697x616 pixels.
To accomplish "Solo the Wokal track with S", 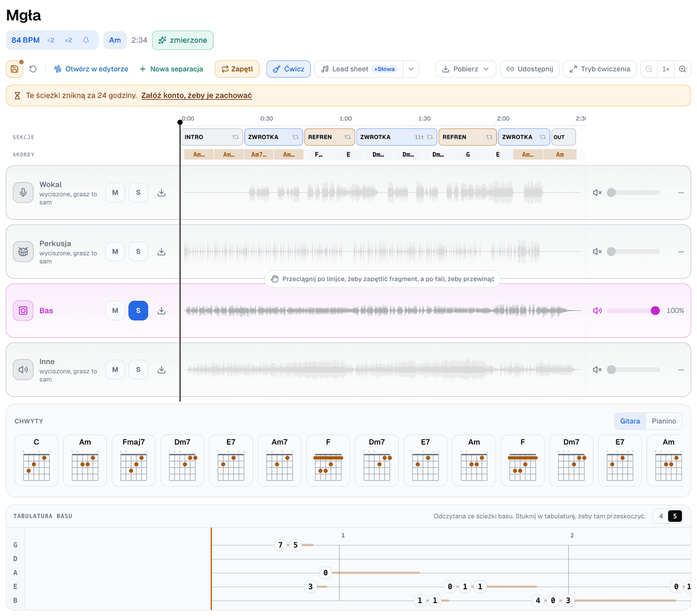I will tap(138, 193).
